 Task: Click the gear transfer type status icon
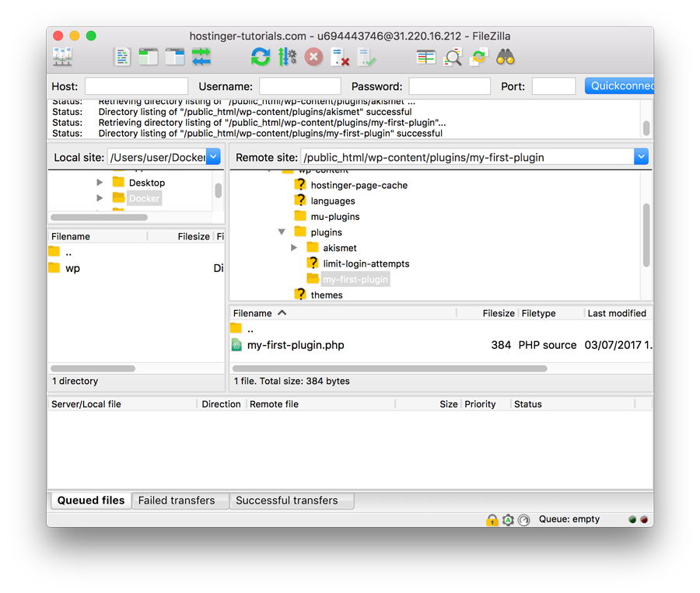coord(508,520)
